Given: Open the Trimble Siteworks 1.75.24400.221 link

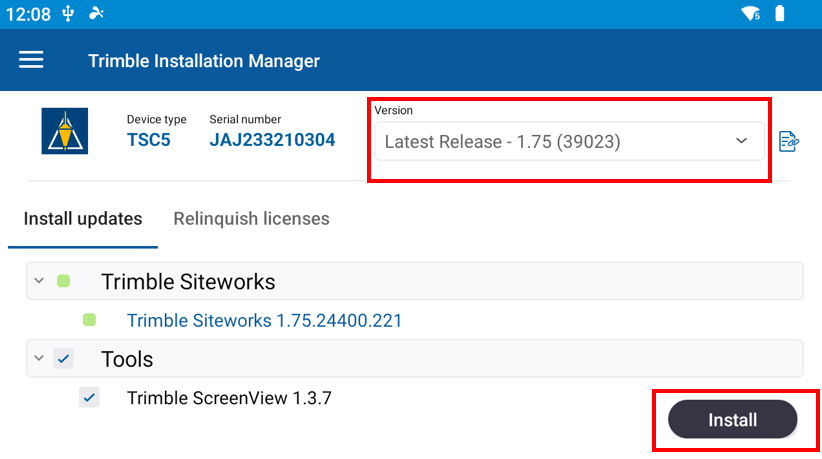Looking at the screenshot, I should [264, 320].
